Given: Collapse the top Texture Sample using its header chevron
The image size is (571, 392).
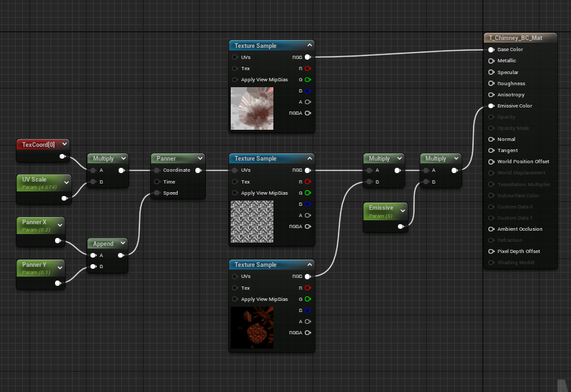Looking at the screenshot, I should [308, 45].
